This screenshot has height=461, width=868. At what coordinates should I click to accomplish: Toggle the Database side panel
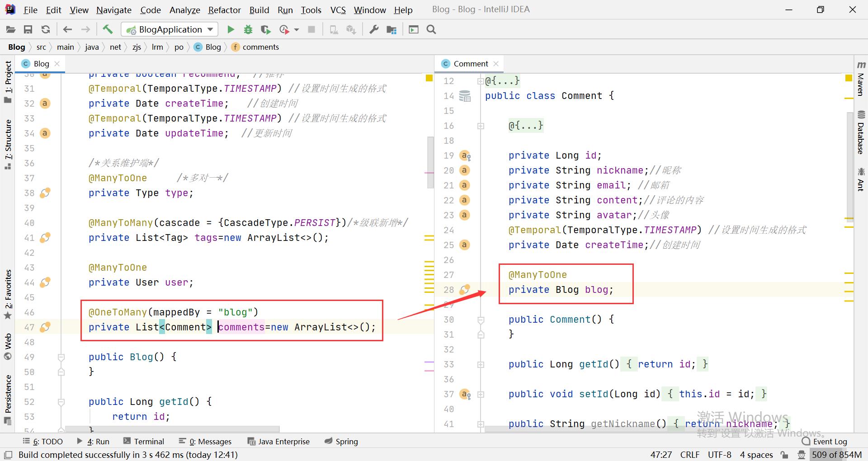[861, 132]
